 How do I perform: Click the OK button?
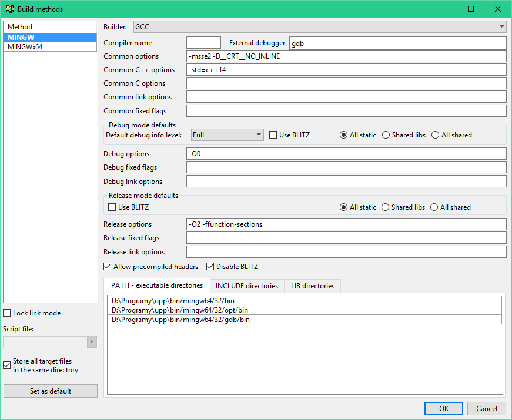443,409
